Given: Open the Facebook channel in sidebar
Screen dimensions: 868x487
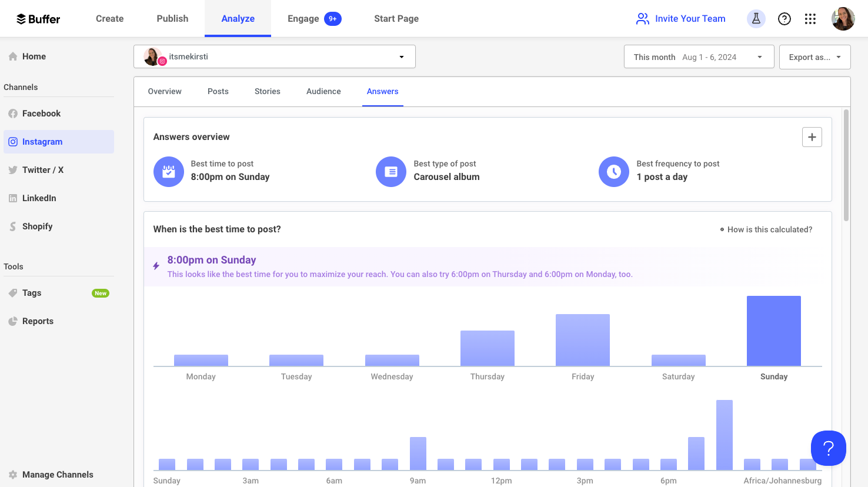Looking at the screenshot, I should pyautogui.click(x=41, y=113).
